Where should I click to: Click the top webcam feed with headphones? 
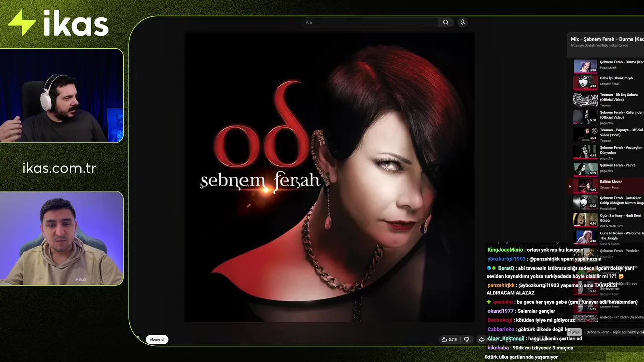pos(61,96)
